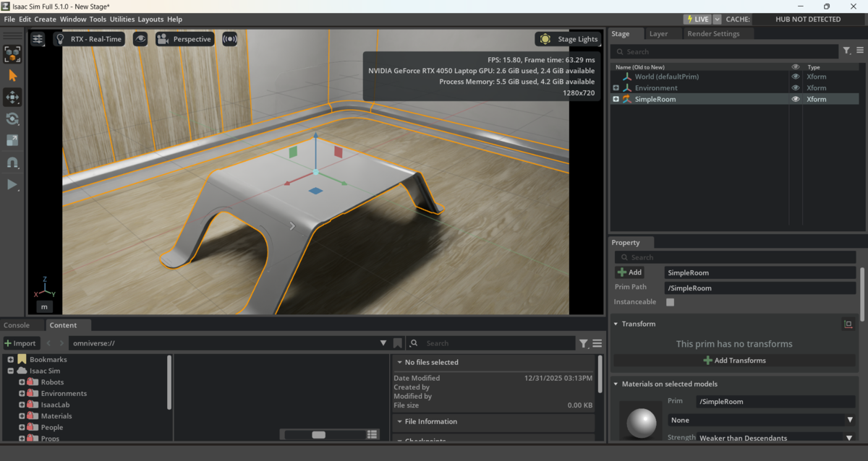The image size is (868, 461).
Task: Click the Property panel search field
Action: pos(735,257)
